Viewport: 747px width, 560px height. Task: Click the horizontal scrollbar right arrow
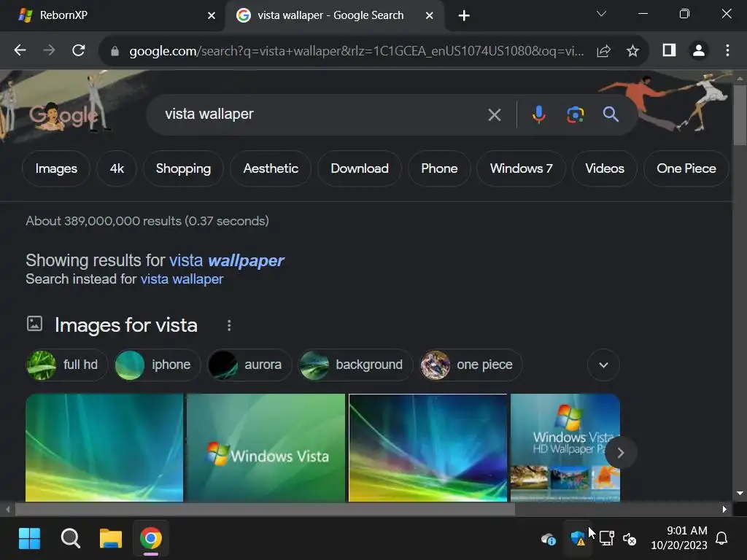click(724, 509)
